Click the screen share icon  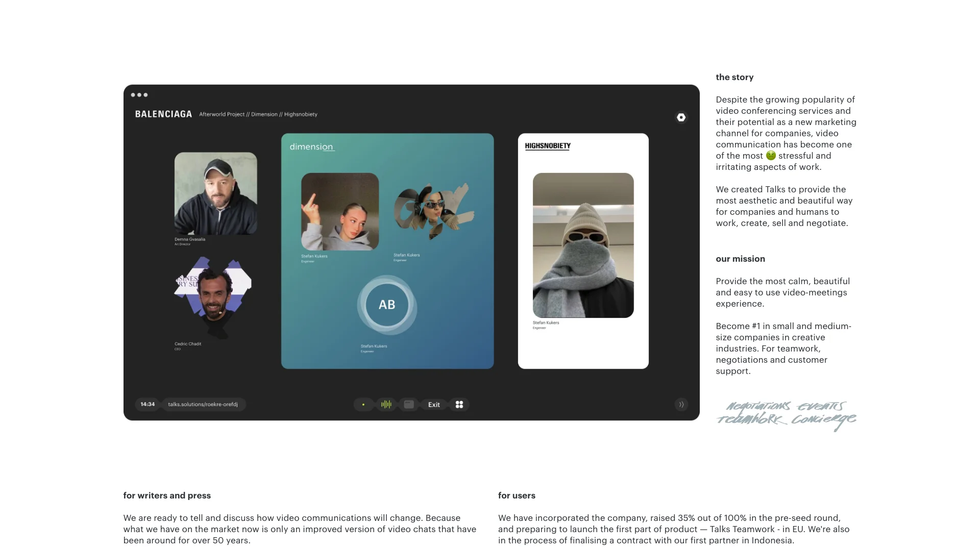(x=410, y=405)
